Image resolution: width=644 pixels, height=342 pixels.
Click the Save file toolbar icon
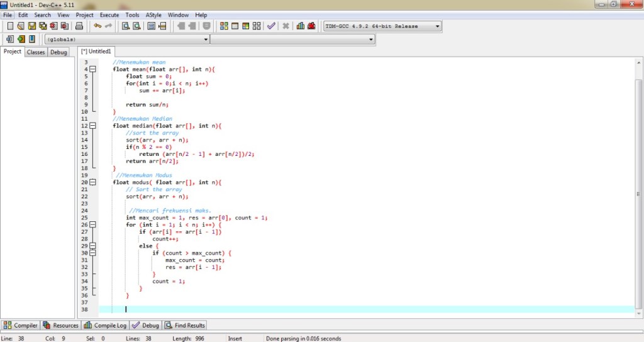tap(31, 26)
